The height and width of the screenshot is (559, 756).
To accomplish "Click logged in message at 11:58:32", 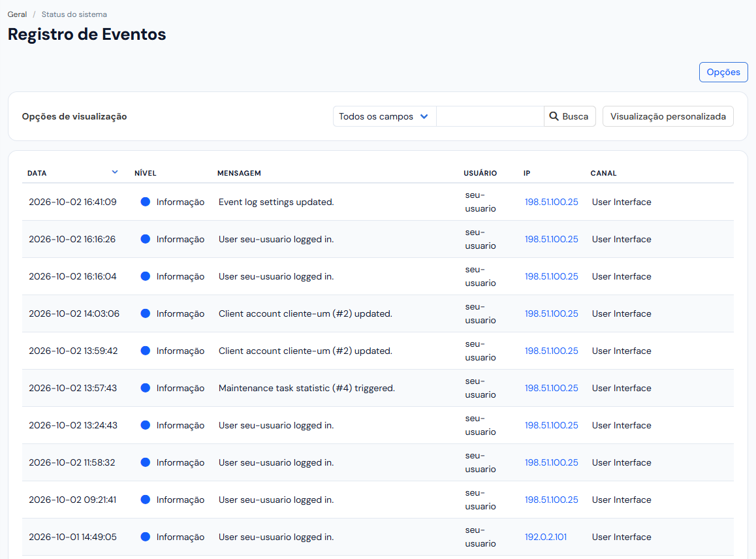I will coord(276,462).
